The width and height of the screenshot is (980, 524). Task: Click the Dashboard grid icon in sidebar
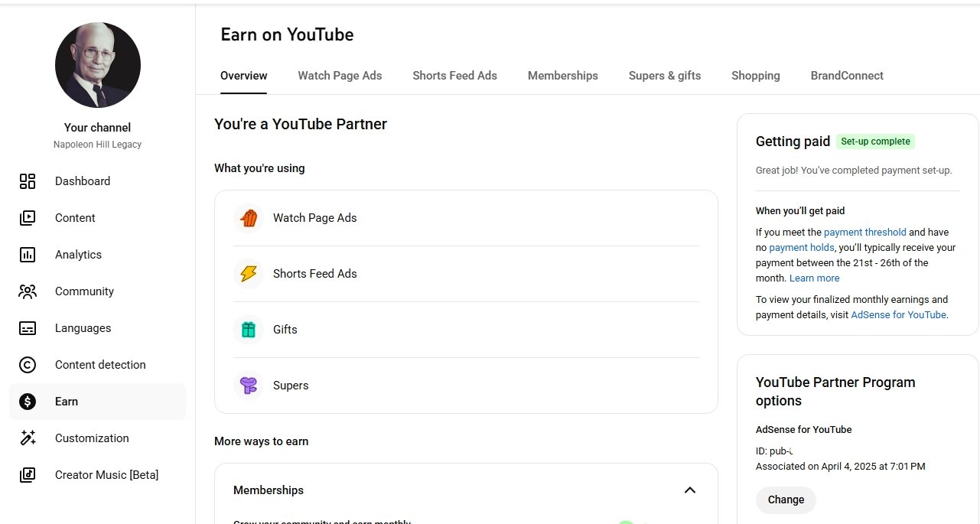[x=28, y=181]
